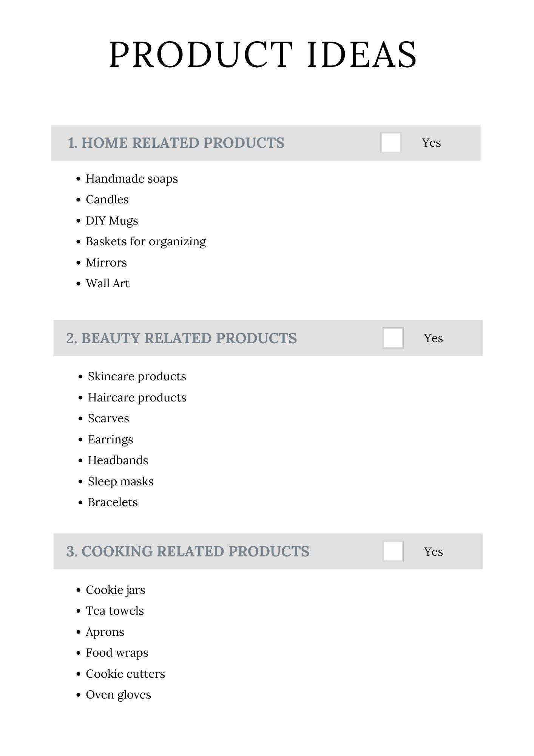534x756 pixels.
Task: Click the Cookie jars item
Action: tap(115, 590)
